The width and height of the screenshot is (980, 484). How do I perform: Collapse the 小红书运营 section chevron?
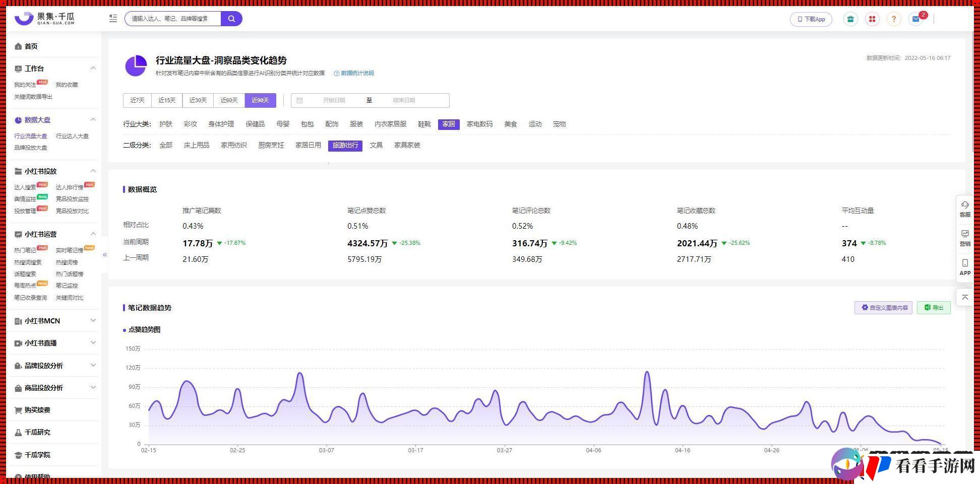pos(93,234)
